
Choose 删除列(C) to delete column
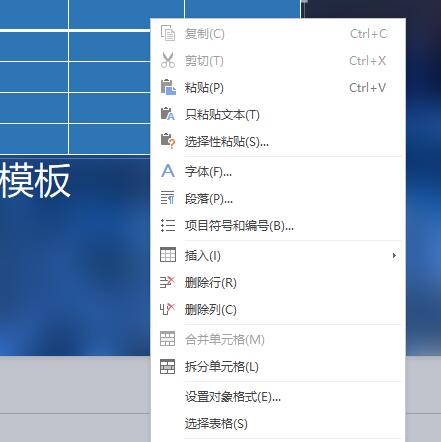pos(278,310)
